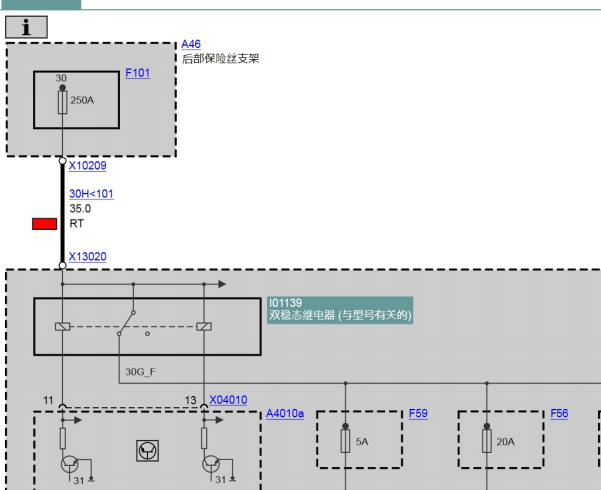The width and height of the screenshot is (601, 490).
Task: Click the right relay coil symbol
Action: [x=204, y=327]
